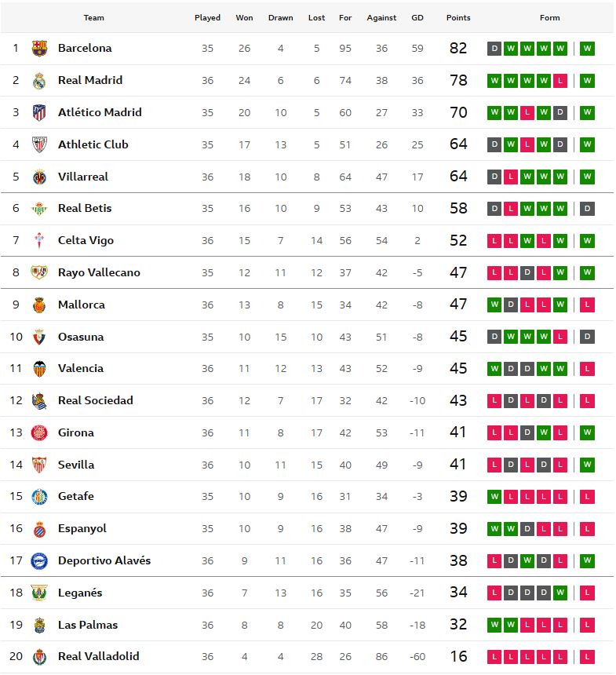Image resolution: width=616 pixels, height=675 pixels.
Task: Click the Deportivo Alavés blue crest
Action: [x=39, y=561]
